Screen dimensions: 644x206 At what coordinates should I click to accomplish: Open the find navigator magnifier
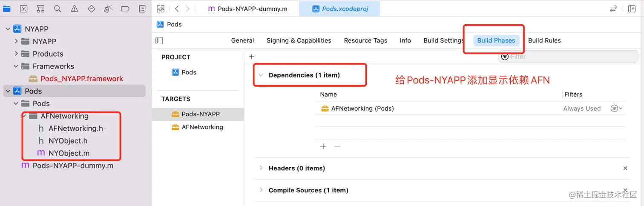pos(57,9)
